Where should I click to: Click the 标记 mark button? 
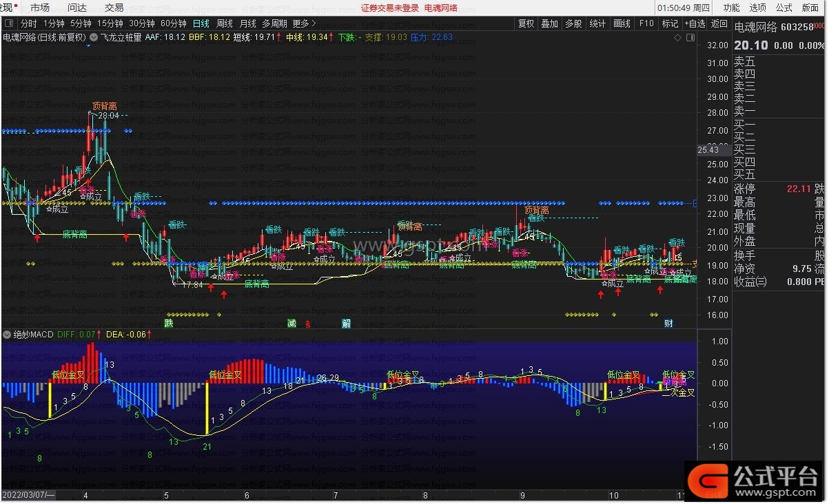670,23
